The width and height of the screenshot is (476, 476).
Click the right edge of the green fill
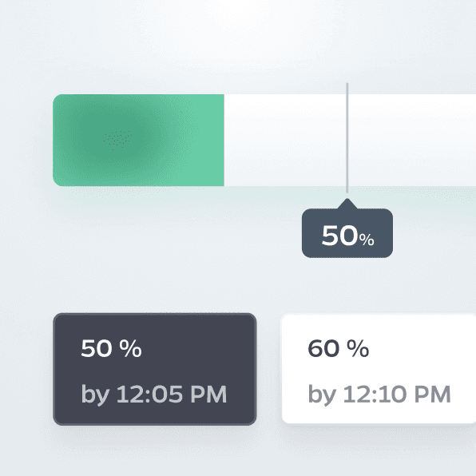[x=223, y=140]
